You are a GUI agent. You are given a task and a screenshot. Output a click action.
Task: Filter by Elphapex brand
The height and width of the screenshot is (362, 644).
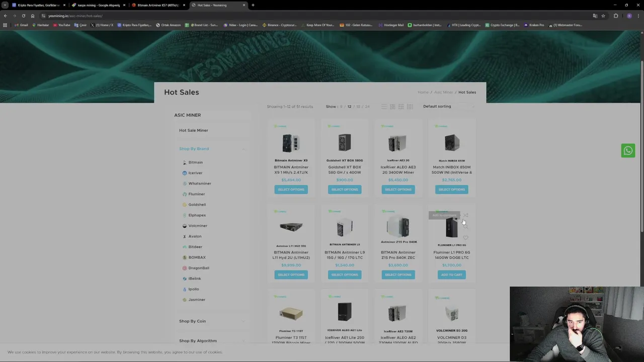click(x=197, y=215)
